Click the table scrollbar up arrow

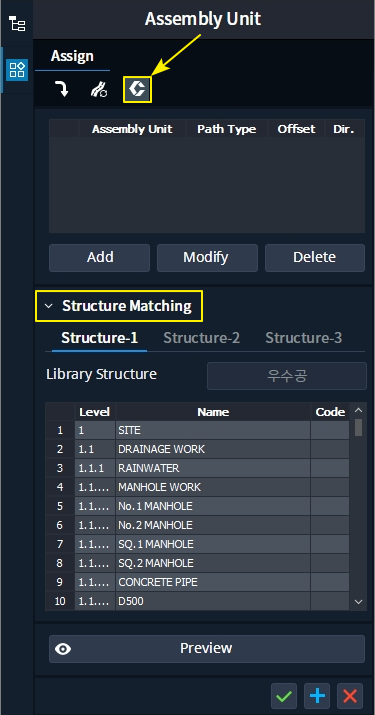(x=358, y=410)
